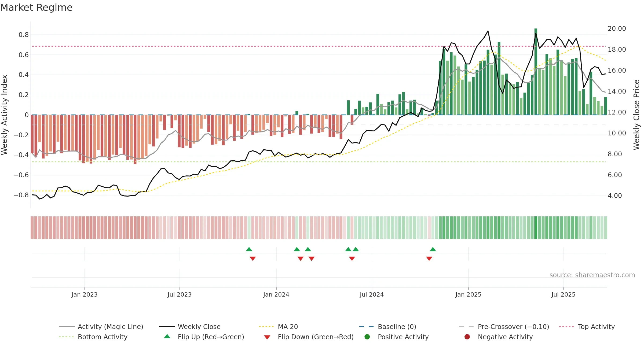Click the Flip Down red triangle legend icon
Viewport: 644px width, 362px height.
pos(267,337)
